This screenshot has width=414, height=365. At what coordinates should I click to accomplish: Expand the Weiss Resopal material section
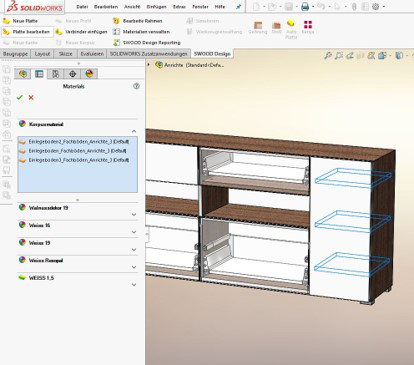pos(134,267)
